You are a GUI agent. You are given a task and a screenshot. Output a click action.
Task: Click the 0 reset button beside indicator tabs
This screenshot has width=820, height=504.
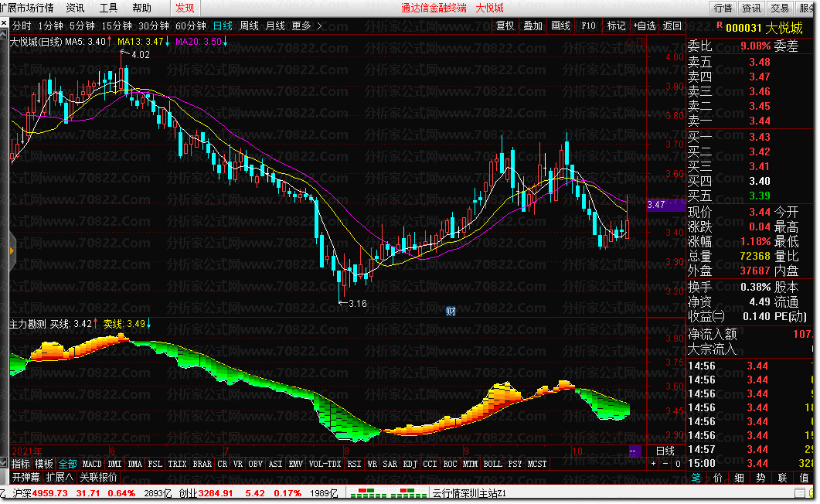tap(678, 464)
